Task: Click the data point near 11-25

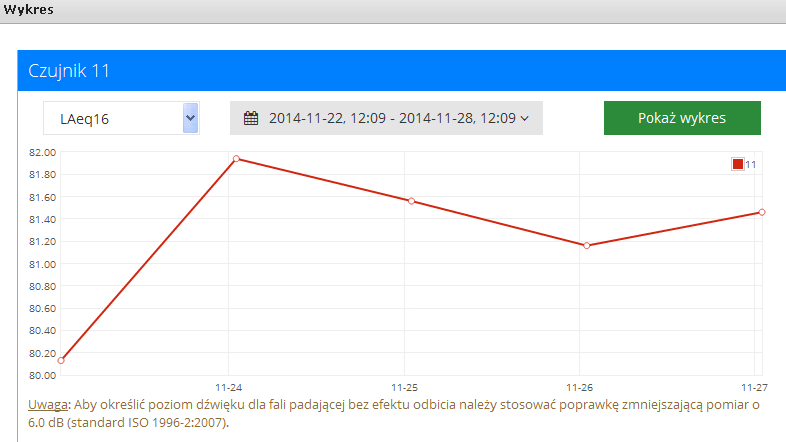Action: 412,201
